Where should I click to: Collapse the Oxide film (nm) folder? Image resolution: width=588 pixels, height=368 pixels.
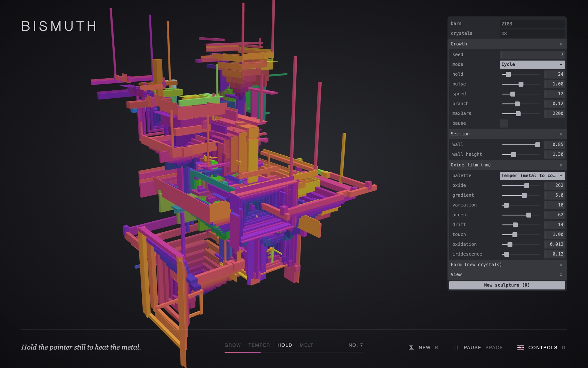507,165
